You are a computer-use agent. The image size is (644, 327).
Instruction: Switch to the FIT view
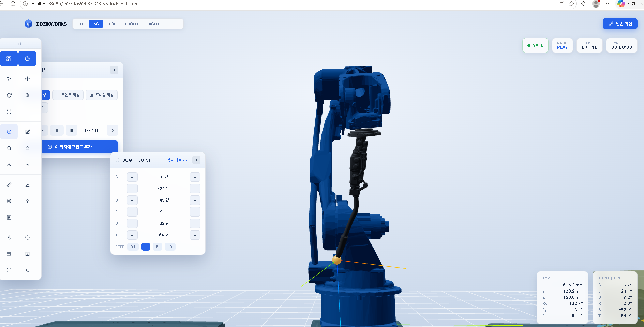(x=80, y=24)
